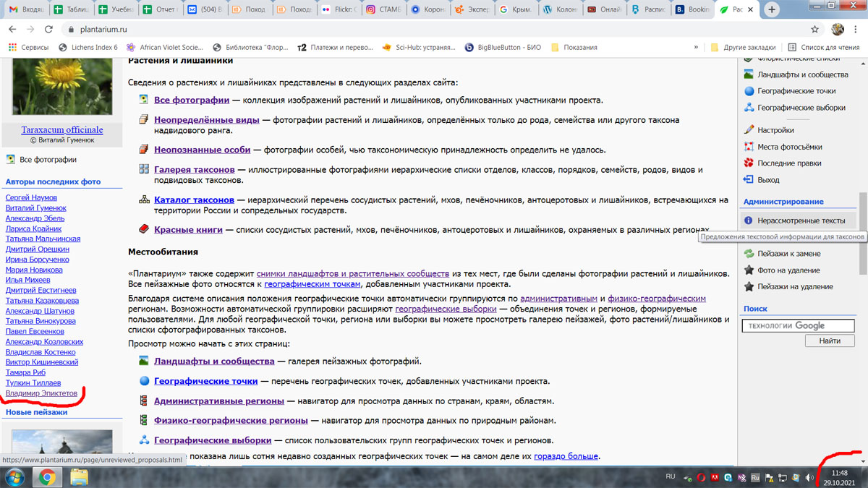
Task: Open author link 'Владимир Эпиктетов'
Action: tap(41, 393)
